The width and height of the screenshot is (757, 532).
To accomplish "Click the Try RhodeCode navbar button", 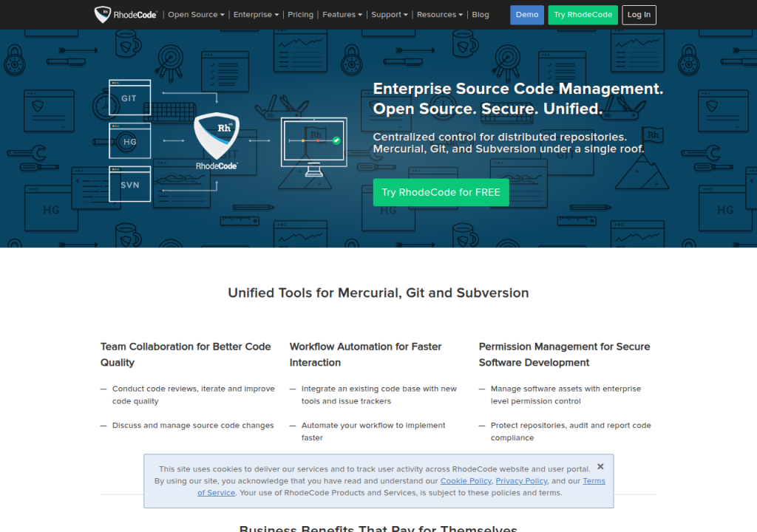I will pyautogui.click(x=583, y=15).
